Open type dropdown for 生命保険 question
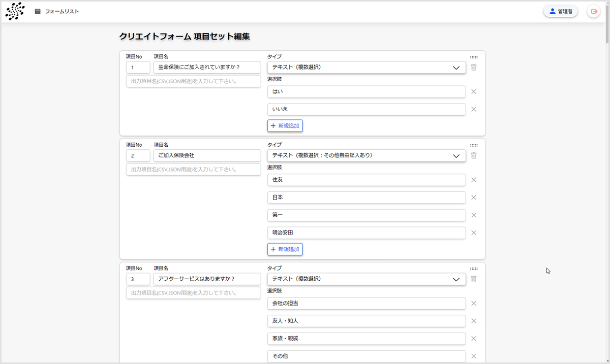610x364 pixels. point(367,67)
